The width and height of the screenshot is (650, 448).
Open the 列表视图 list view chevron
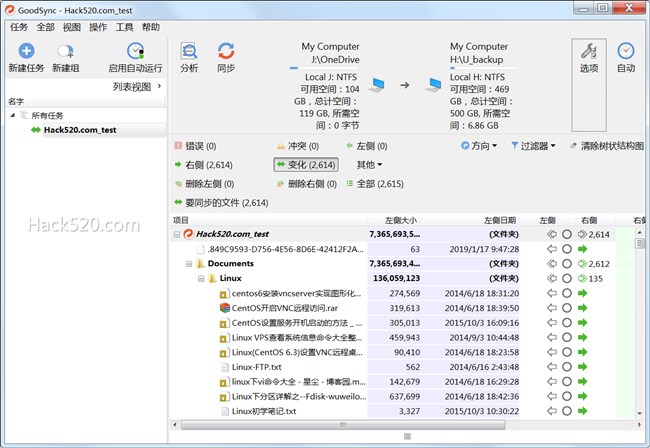[159, 86]
